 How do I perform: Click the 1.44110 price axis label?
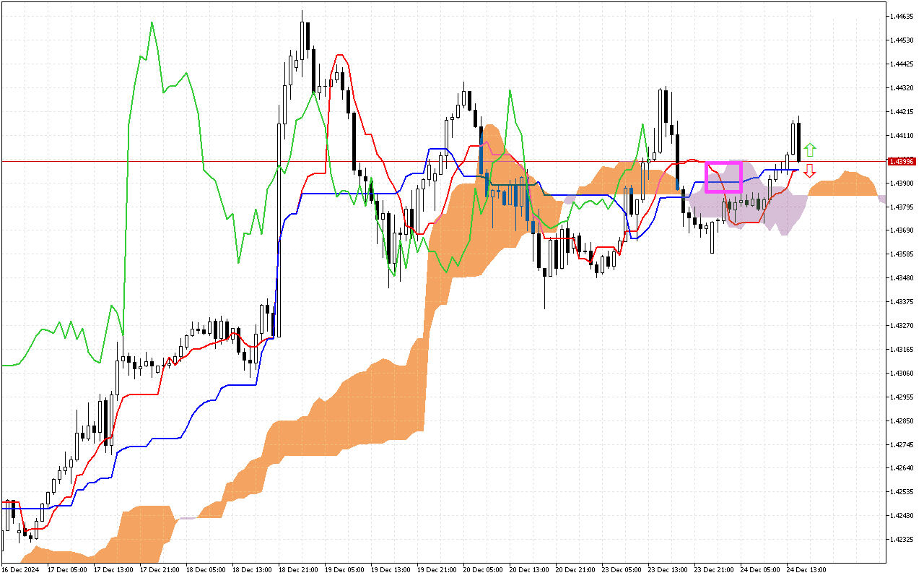[x=902, y=135]
